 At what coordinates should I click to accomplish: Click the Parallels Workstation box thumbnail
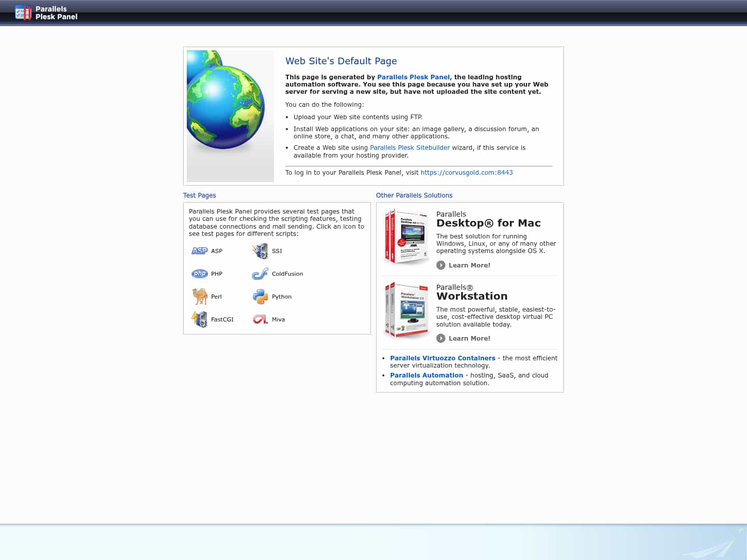coord(407,310)
